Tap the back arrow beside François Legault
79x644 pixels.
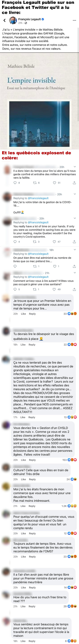4,21
